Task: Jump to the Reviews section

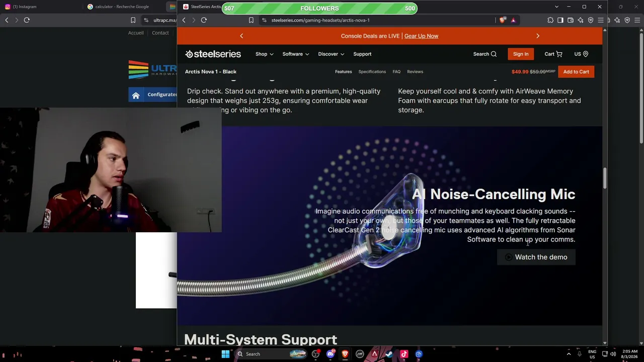Action: (415, 71)
